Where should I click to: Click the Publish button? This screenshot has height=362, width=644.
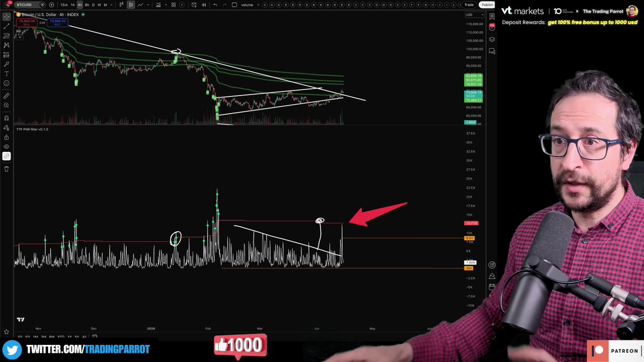coord(487,5)
